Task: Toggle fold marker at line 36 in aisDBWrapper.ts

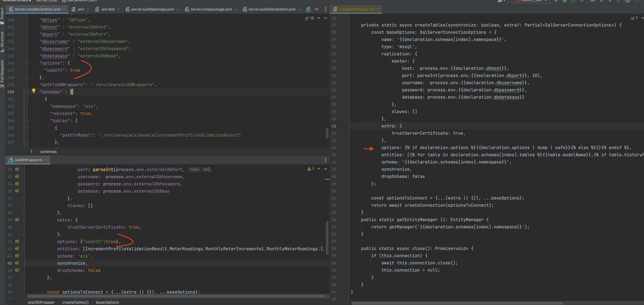Action: pyautogui.click(x=25, y=198)
